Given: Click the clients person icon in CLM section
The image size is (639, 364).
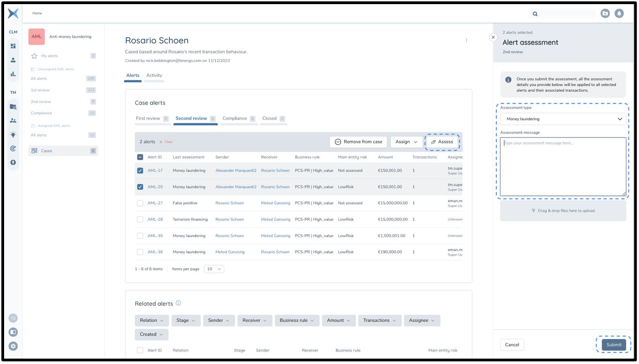Looking at the screenshot, I should coord(13,59).
